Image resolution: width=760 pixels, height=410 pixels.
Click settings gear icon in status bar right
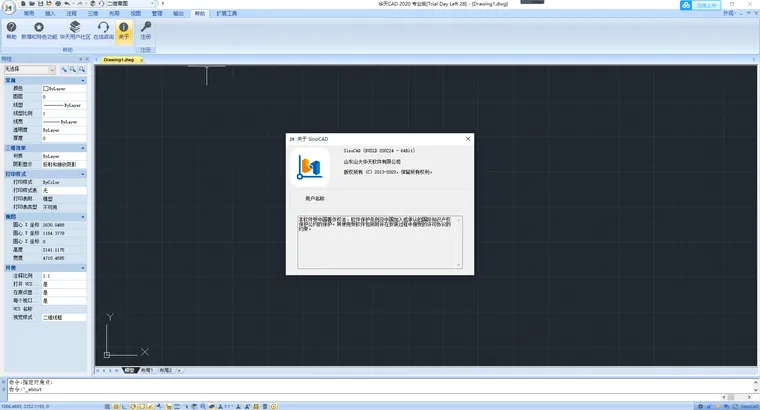click(x=700, y=407)
